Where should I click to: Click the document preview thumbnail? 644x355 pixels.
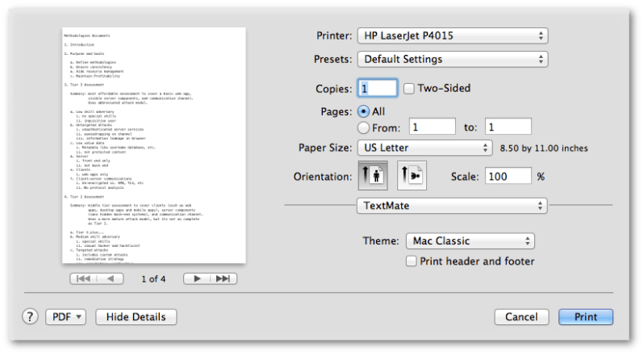[x=154, y=145]
